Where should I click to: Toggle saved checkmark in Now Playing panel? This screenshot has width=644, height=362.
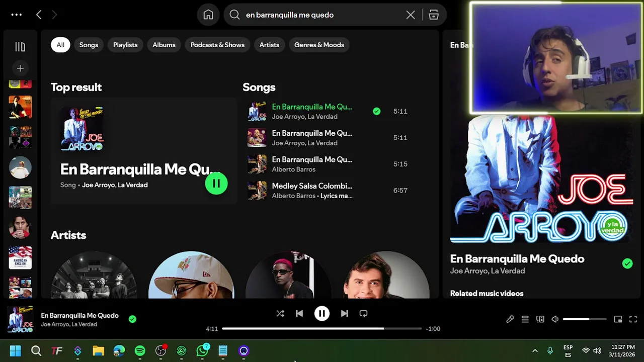(x=627, y=263)
